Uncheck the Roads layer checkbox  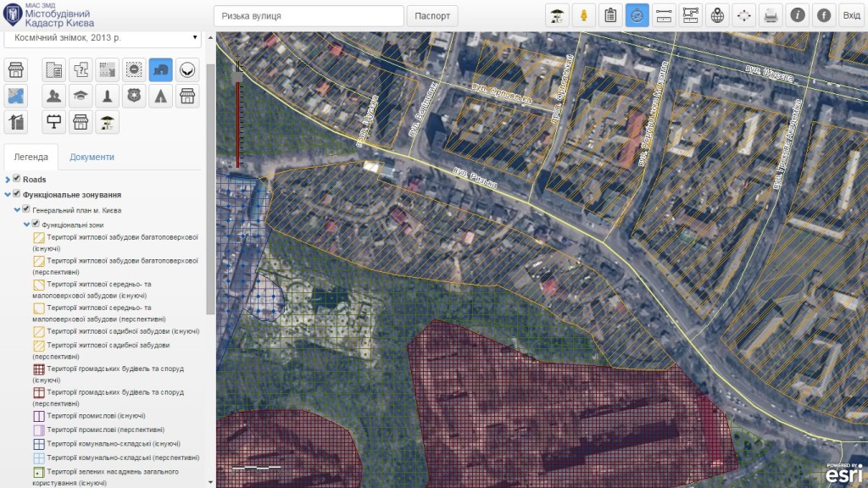[17, 180]
